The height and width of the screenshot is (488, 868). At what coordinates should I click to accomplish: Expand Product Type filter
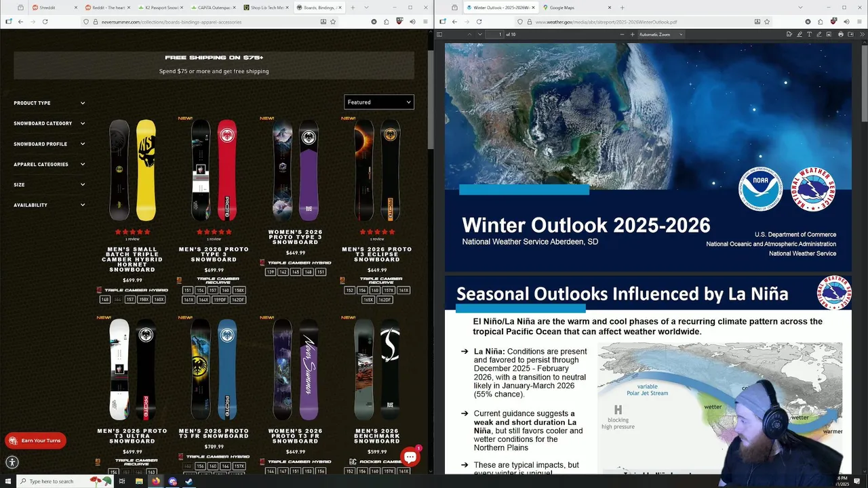pos(50,103)
